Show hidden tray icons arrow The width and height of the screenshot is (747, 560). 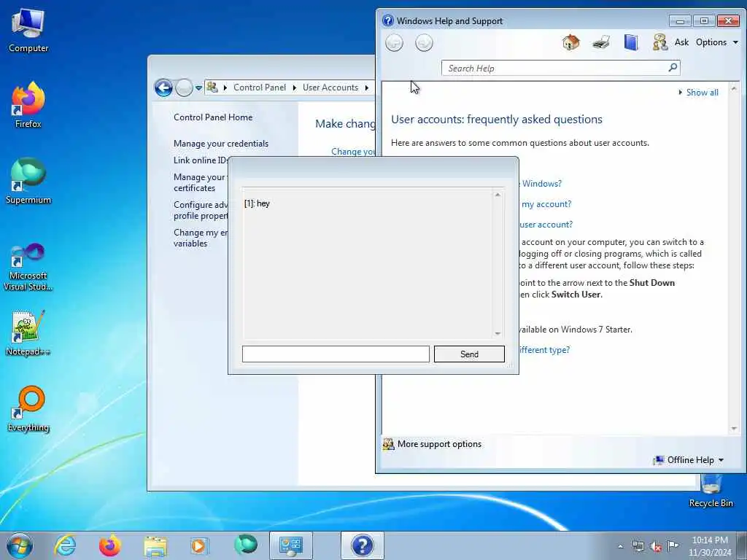[x=620, y=547]
